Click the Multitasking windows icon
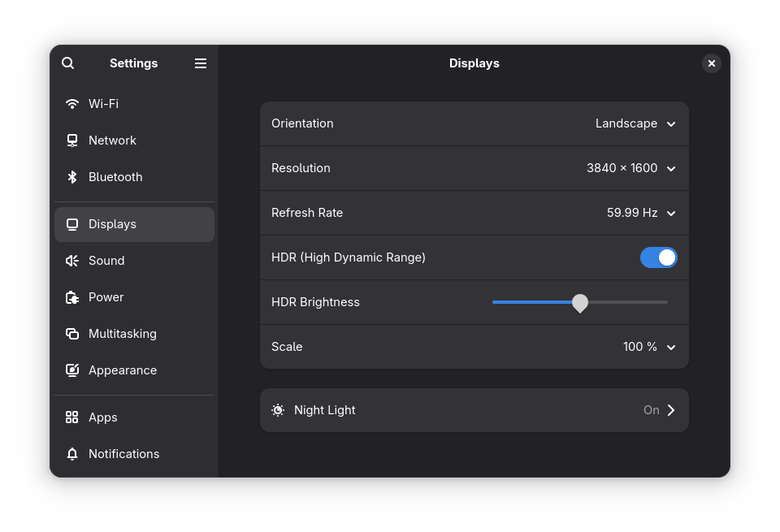 72,333
